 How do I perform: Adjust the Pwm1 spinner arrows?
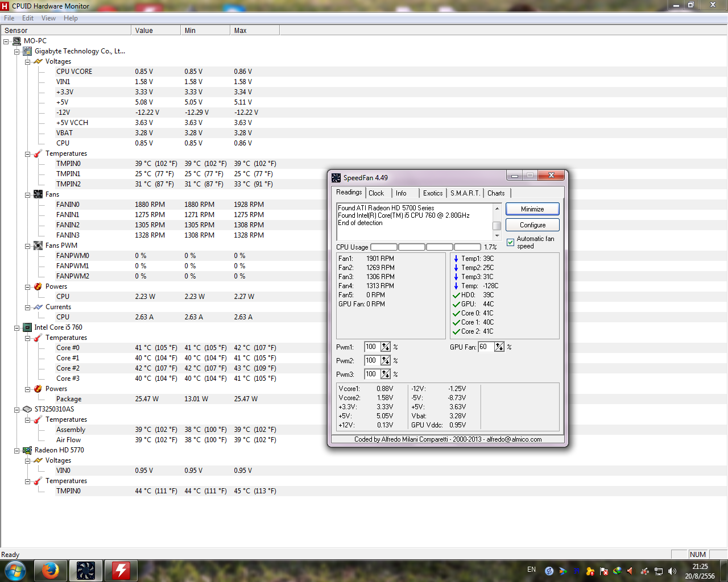tap(386, 347)
